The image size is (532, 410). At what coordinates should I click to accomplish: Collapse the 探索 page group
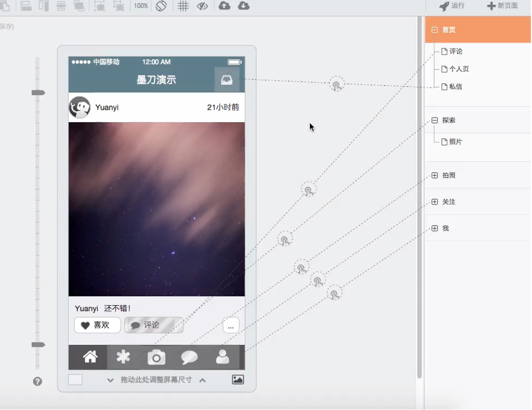point(435,120)
